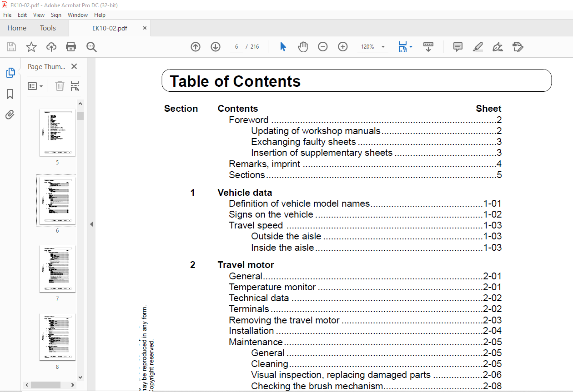Open the 120% zoom level dropdown

pos(383,47)
